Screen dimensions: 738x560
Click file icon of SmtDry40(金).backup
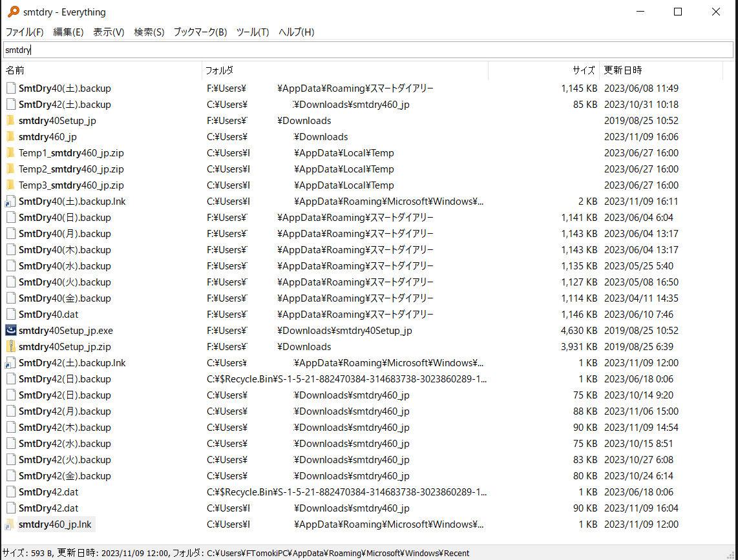tap(11, 298)
